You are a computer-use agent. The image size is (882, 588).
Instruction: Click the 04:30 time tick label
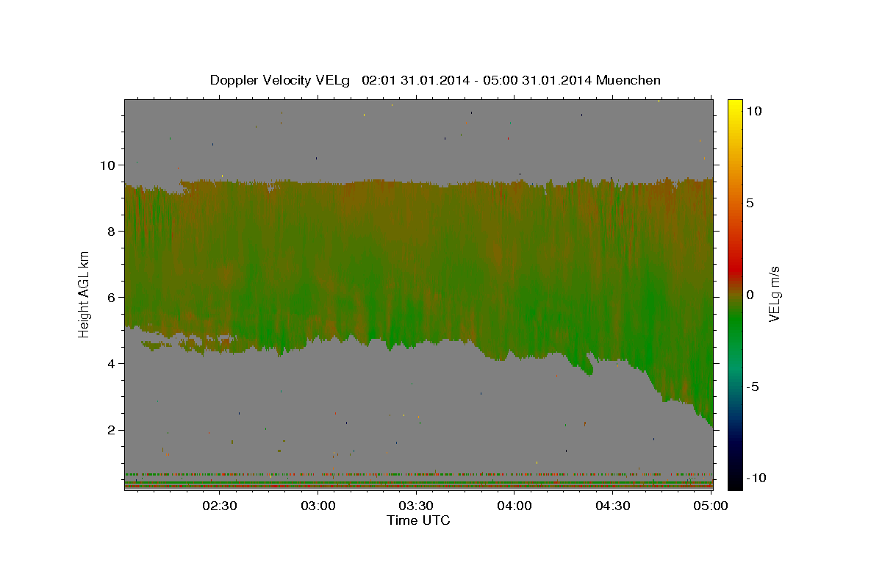tap(613, 506)
